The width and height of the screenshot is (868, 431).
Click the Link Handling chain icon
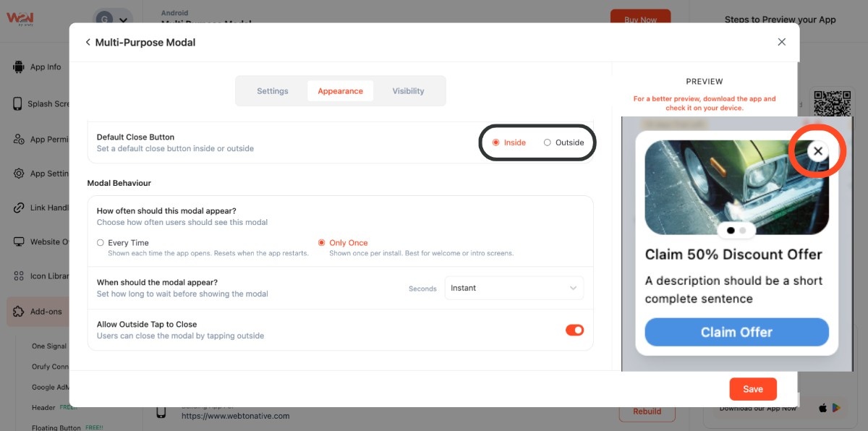coord(18,208)
